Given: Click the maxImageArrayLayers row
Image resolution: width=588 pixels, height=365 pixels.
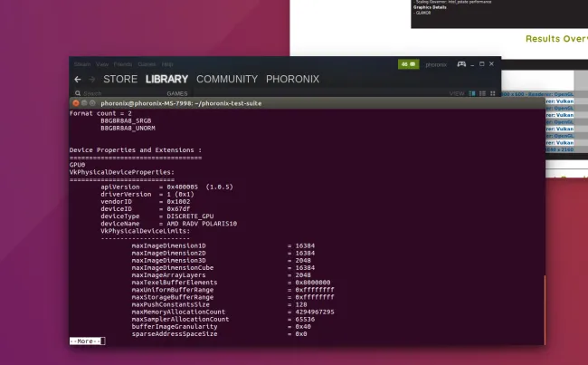Looking at the screenshot, I should pyautogui.click(x=222, y=274).
